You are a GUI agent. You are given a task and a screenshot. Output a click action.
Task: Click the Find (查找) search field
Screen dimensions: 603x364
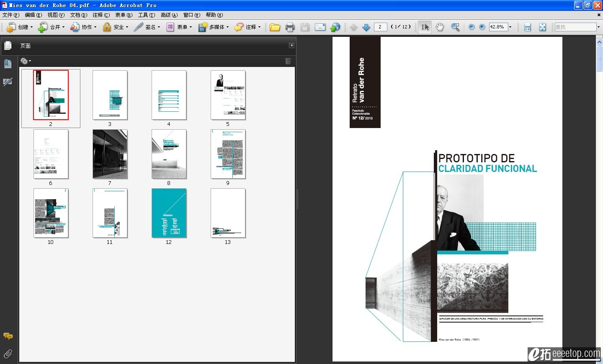pos(575,27)
